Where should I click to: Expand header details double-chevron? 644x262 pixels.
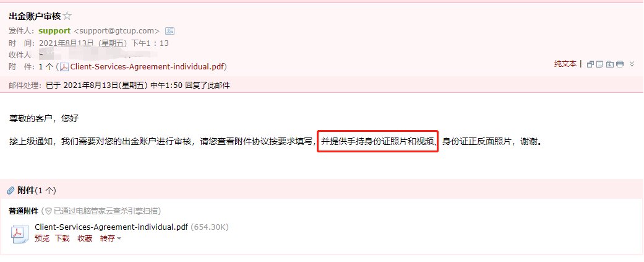click(x=632, y=64)
